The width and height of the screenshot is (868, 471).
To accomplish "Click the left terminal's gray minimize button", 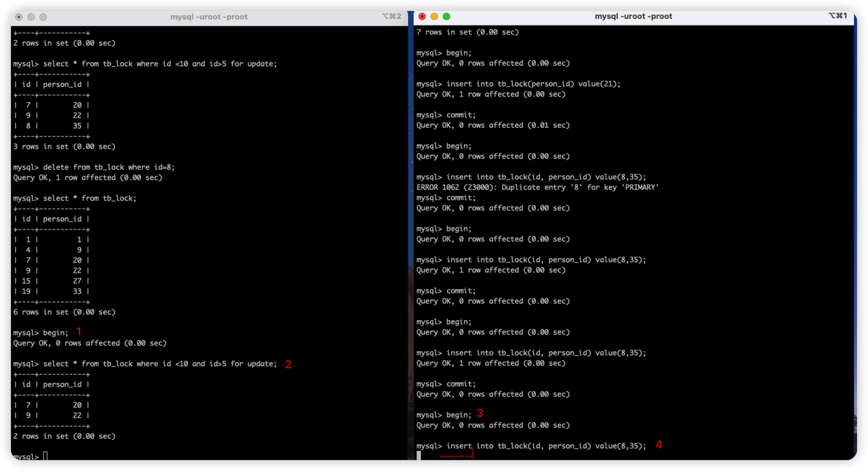I will click(31, 17).
